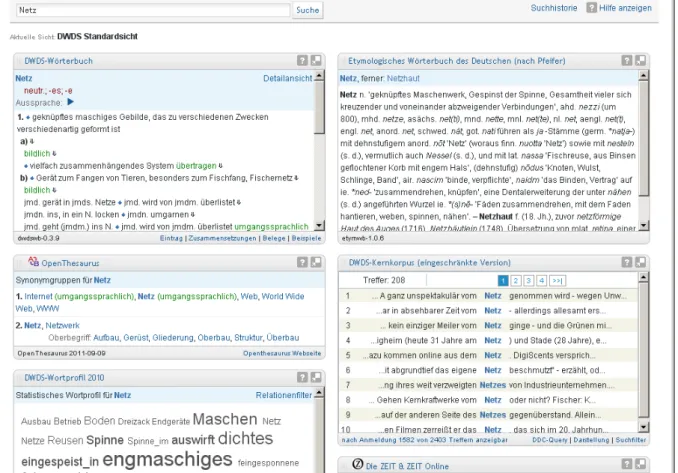Click corpus hit row 5 'online aus dem Netz'
The height and width of the screenshot is (473, 678).
488,355
